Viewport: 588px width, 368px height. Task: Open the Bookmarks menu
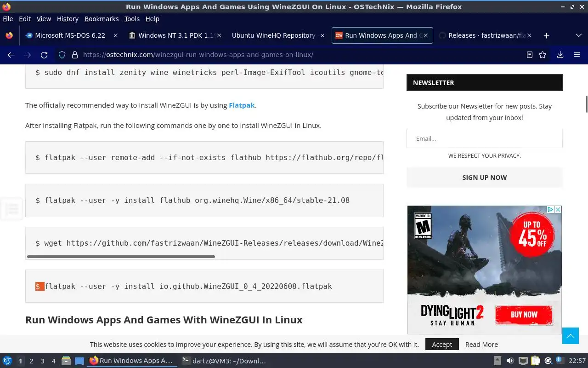[x=102, y=19]
